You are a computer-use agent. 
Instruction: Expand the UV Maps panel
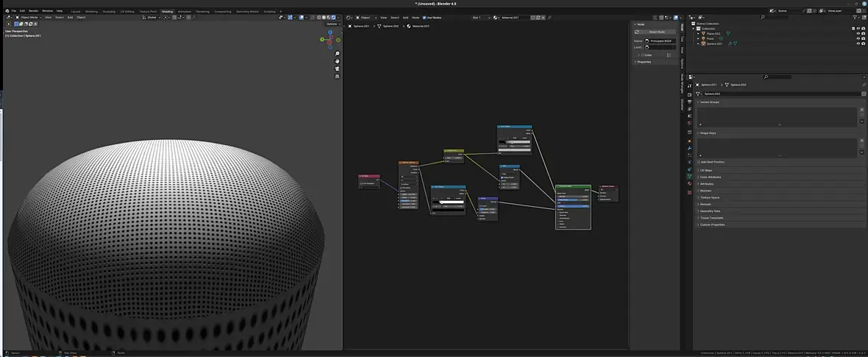tap(706, 170)
